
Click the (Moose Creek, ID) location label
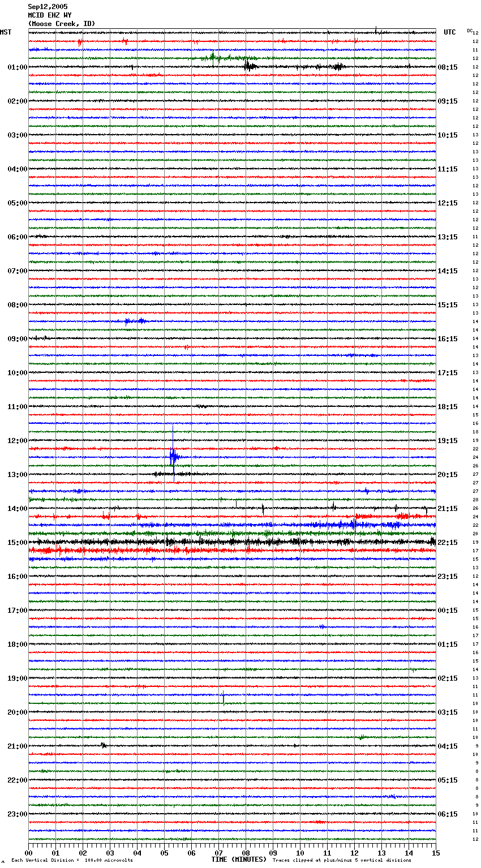coord(62,24)
